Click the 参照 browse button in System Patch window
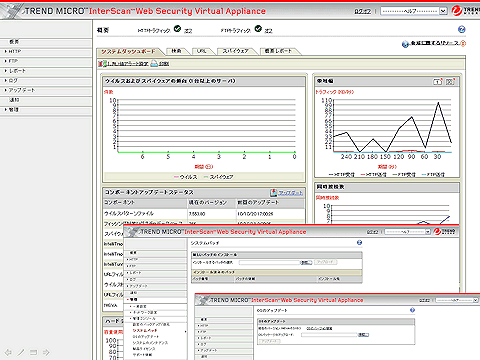Image resolution: width=480 pixels, height=360 pixels. 306,263
